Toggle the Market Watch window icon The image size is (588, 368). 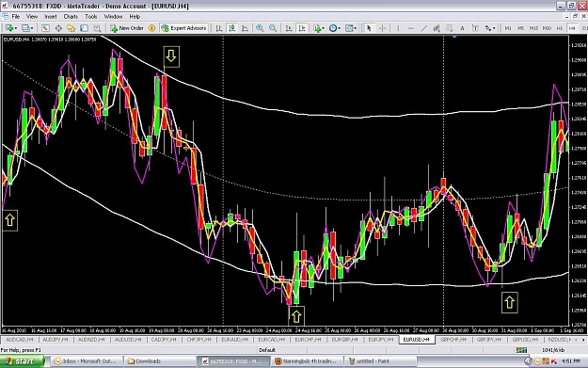45,28
